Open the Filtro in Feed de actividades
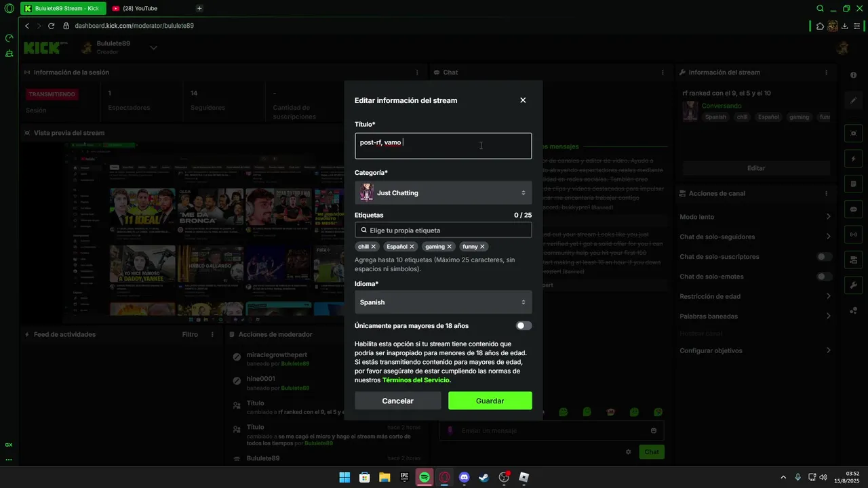This screenshot has height=488, width=868. (x=190, y=335)
